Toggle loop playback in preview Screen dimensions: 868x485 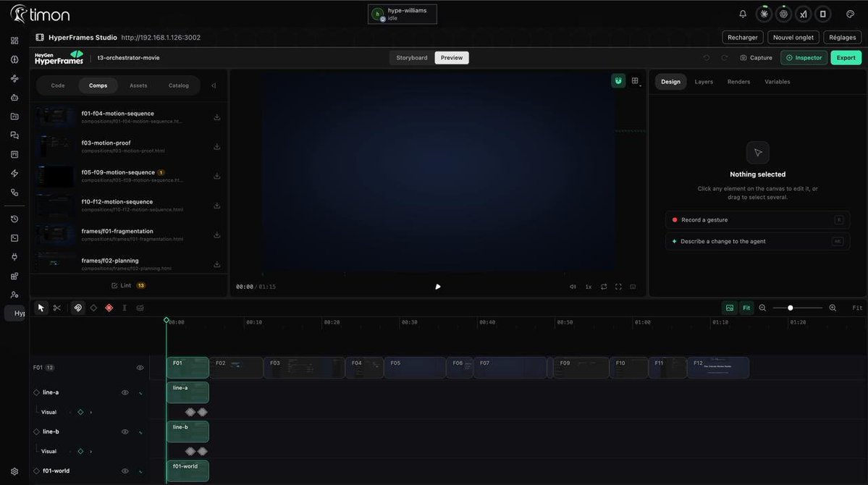604,287
